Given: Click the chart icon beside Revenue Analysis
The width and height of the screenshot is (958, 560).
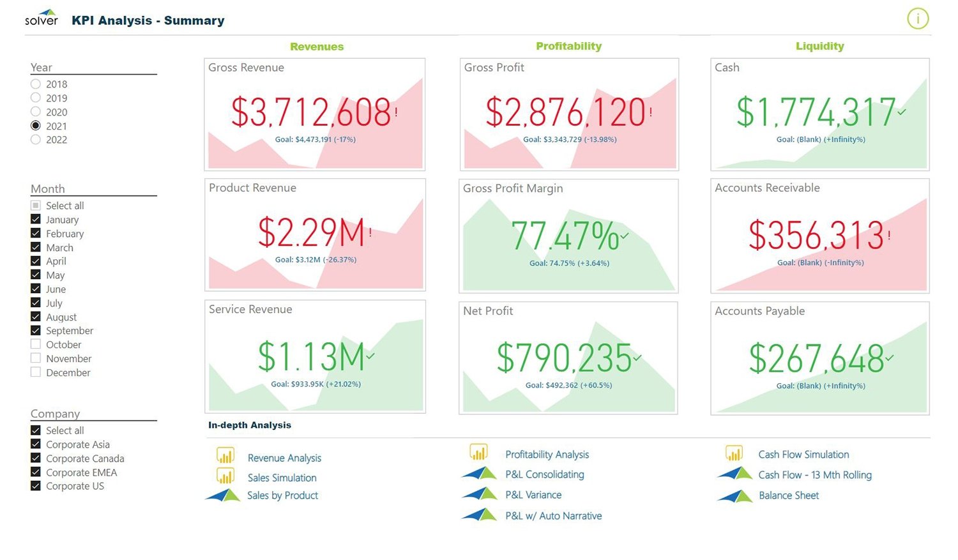Looking at the screenshot, I should tap(225, 456).
